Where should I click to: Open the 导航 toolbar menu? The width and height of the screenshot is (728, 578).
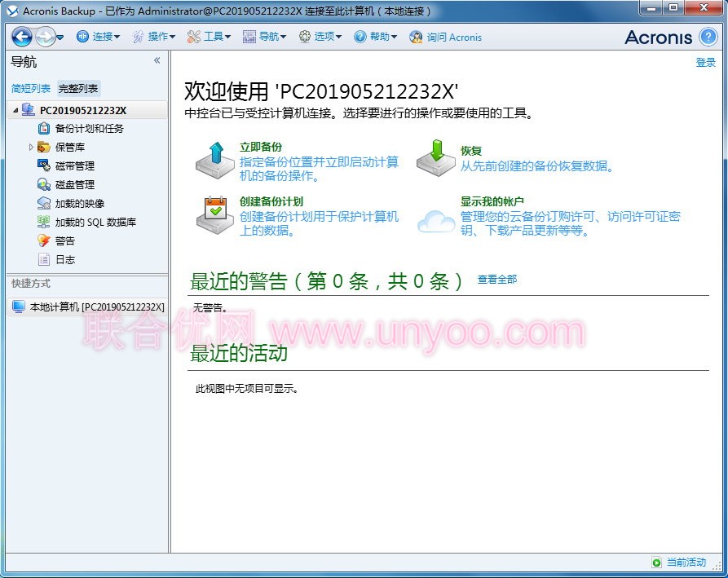pyautogui.click(x=264, y=37)
